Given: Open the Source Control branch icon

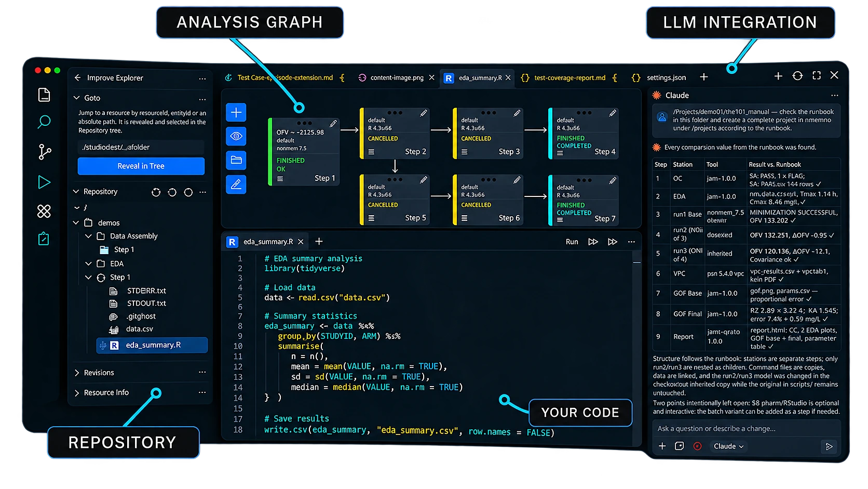Looking at the screenshot, I should pos(45,152).
